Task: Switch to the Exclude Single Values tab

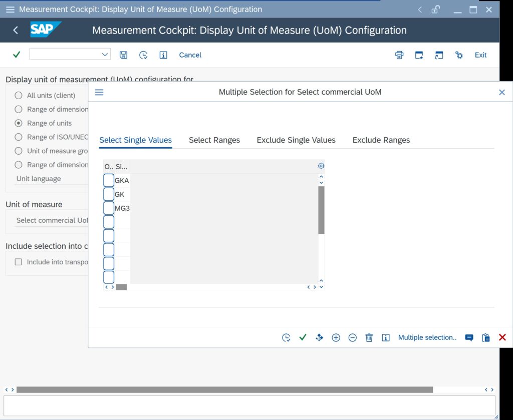Action: (x=296, y=140)
